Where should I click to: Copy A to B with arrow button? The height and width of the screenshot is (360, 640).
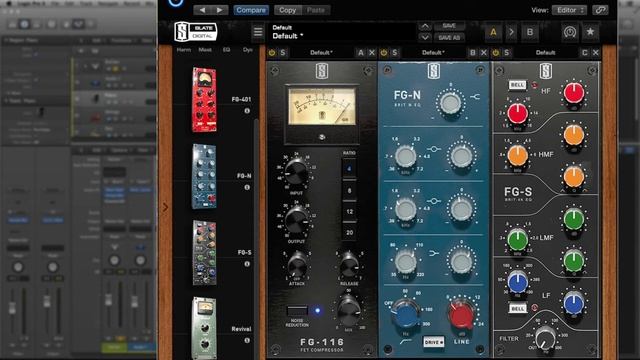pyautogui.click(x=511, y=32)
